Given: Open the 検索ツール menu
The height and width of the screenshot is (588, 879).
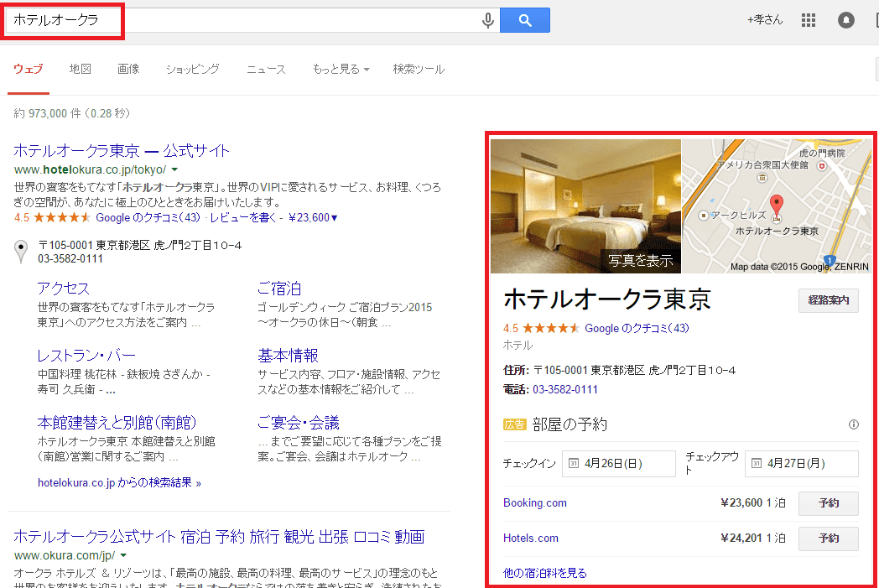Looking at the screenshot, I should pos(419,70).
